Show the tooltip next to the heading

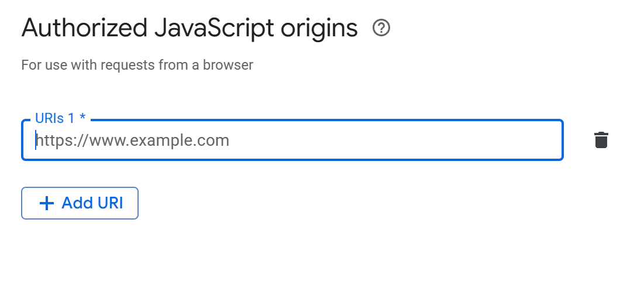381,28
